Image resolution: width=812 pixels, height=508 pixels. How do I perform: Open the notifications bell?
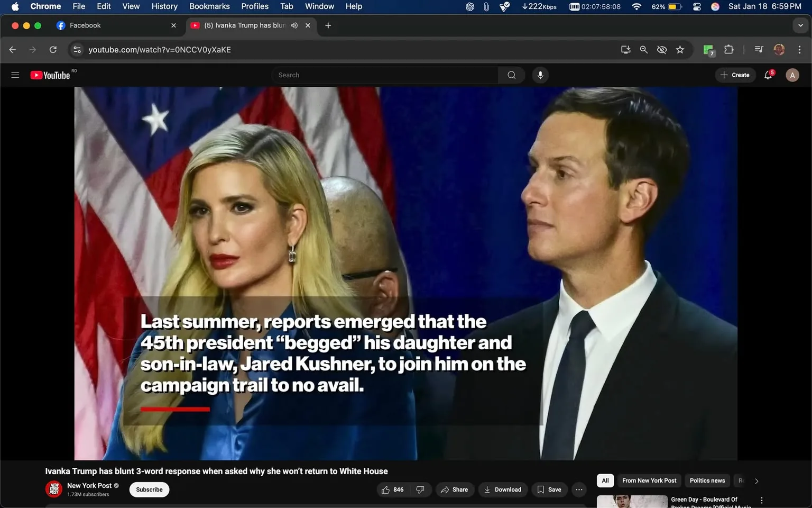(767, 75)
